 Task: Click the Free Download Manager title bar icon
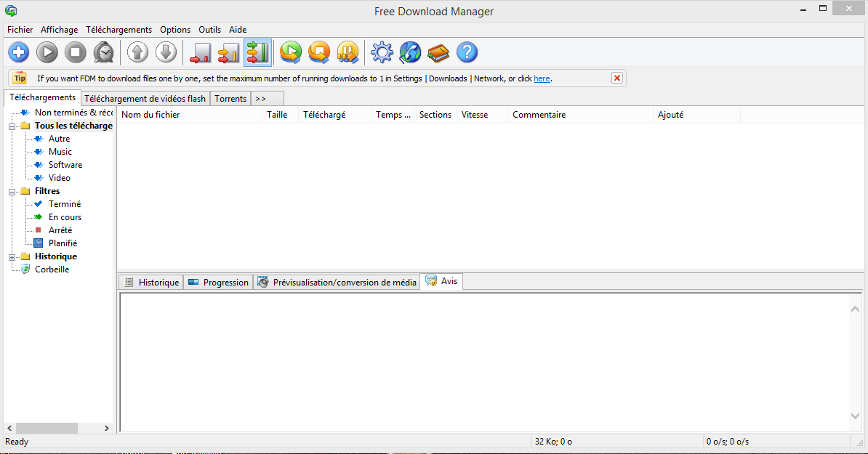(10, 10)
